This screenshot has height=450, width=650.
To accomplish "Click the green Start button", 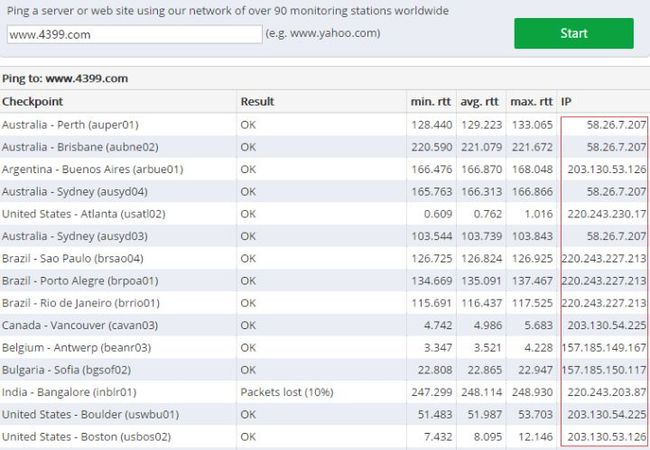I will click(574, 33).
